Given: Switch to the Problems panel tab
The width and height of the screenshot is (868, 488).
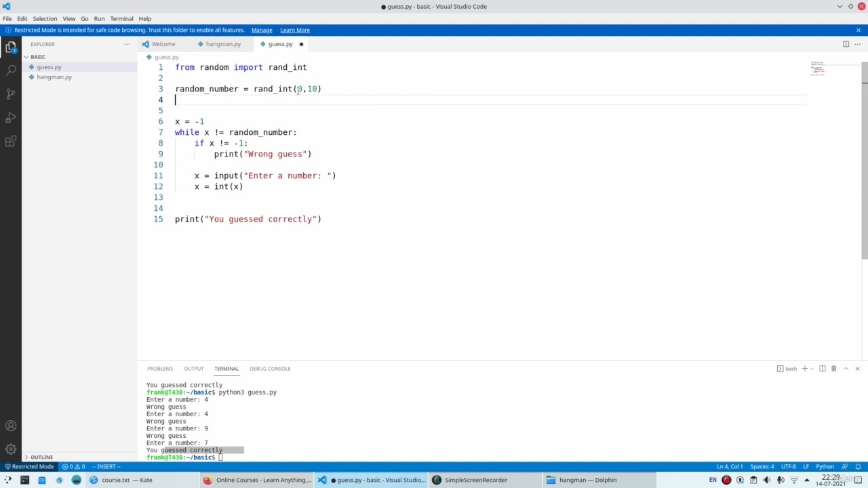Looking at the screenshot, I should click(x=160, y=369).
